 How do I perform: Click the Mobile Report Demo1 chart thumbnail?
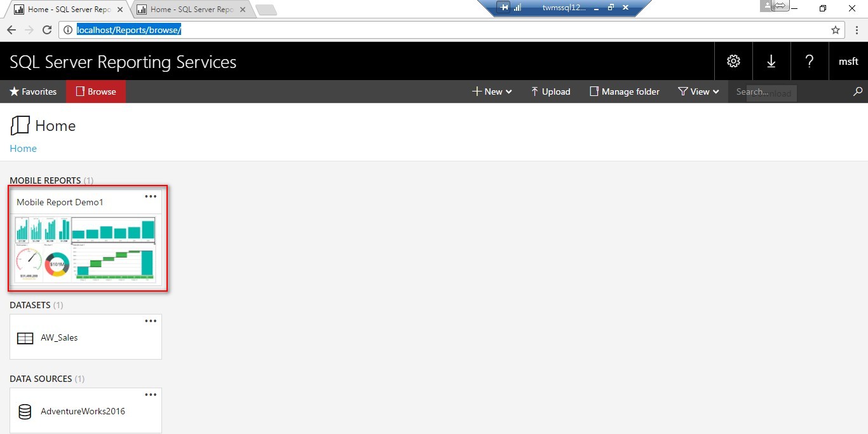(86, 248)
